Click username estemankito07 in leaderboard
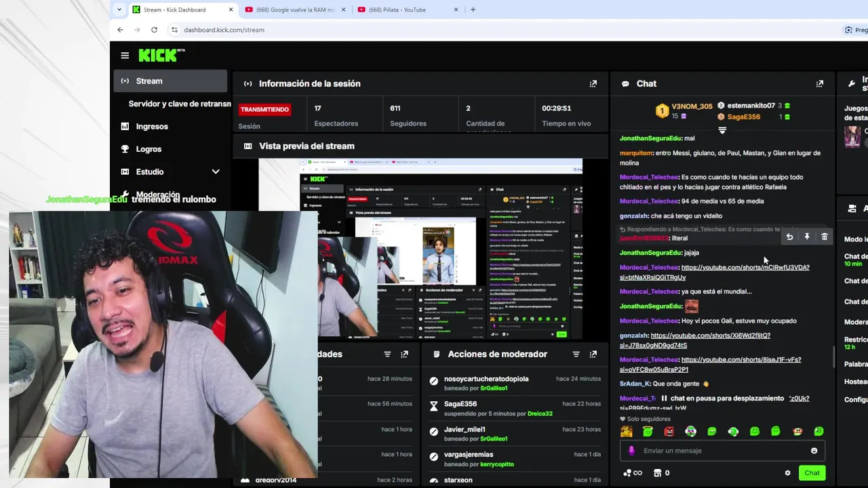Viewport: 868px width, 488px height. pos(751,106)
